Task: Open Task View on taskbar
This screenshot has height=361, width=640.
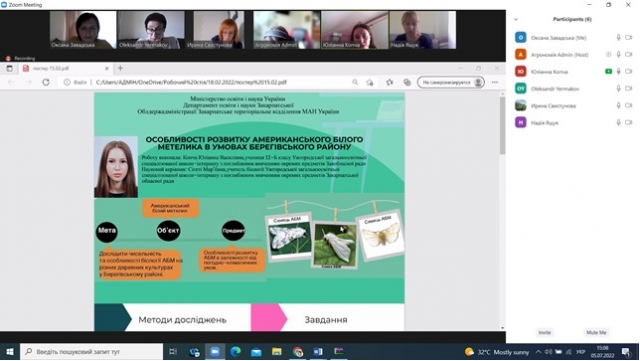Action: coord(173,352)
